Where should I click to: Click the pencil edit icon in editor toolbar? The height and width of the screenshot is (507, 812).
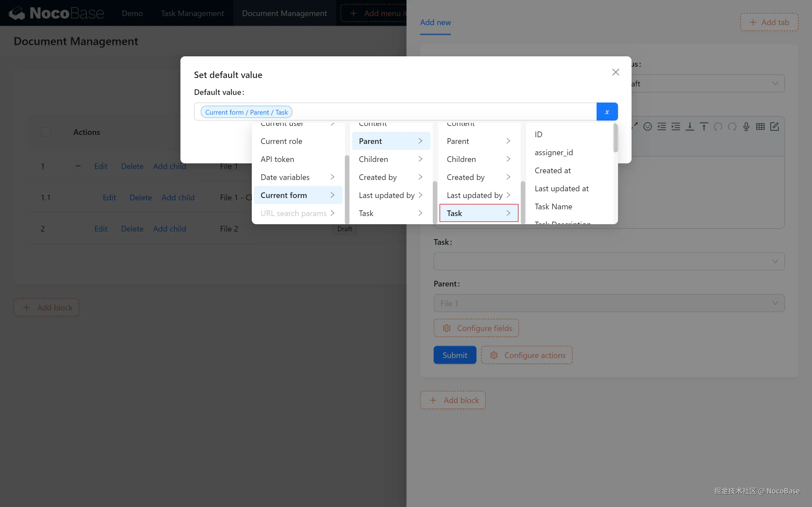click(774, 126)
